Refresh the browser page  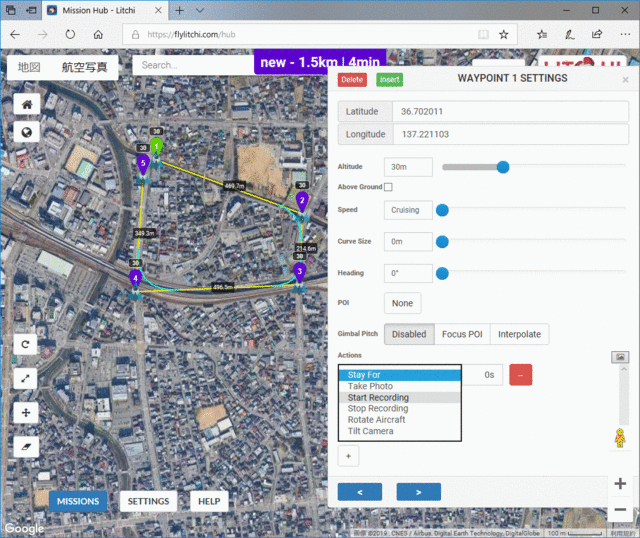pyautogui.click(x=70, y=35)
